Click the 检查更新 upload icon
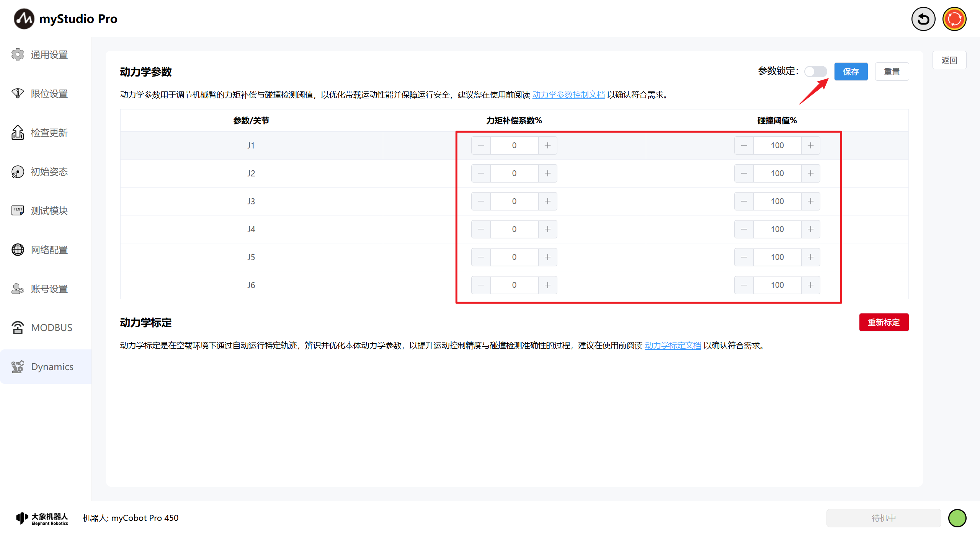This screenshot has height=535, width=980. [18, 132]
